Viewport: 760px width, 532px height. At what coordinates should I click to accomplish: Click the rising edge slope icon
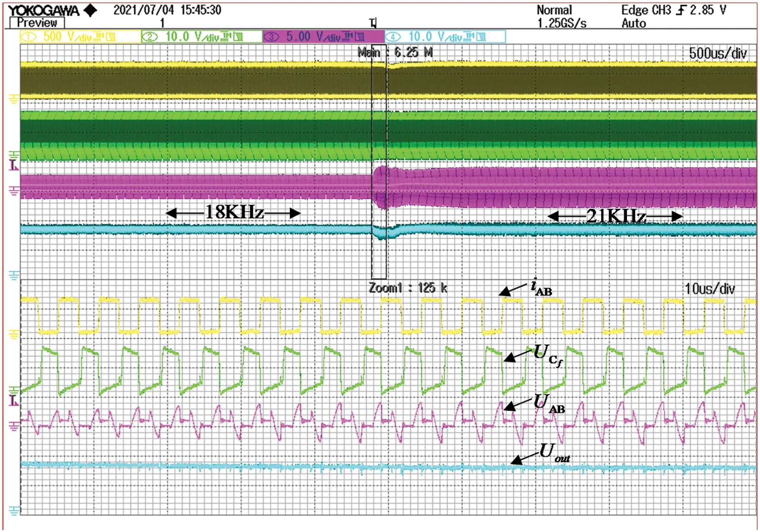[681, 11]
